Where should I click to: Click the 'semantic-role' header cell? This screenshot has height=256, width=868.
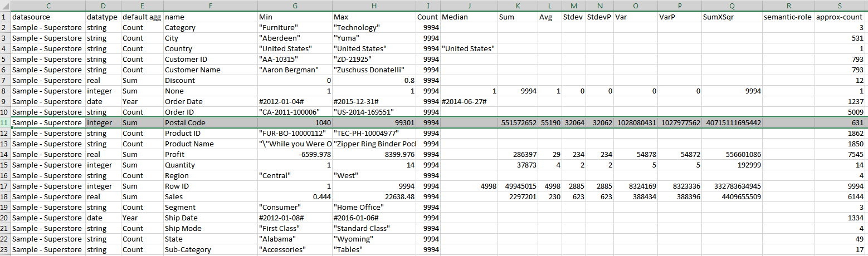tap(788, 17)
